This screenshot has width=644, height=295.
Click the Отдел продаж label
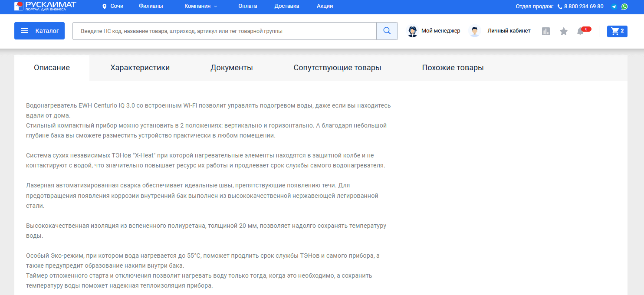(x=534, y=7)
